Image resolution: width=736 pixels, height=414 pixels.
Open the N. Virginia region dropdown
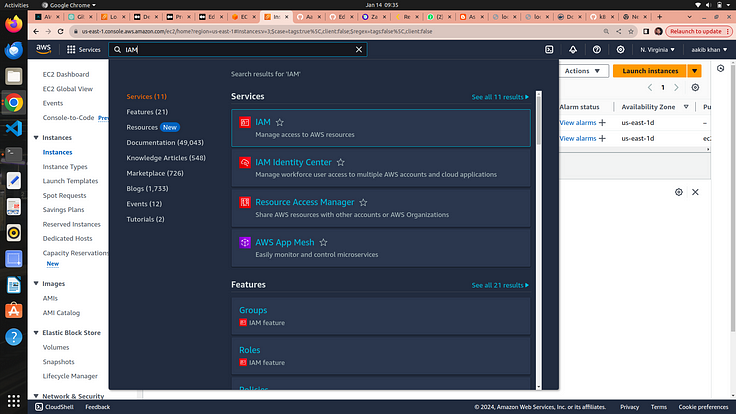657,49
